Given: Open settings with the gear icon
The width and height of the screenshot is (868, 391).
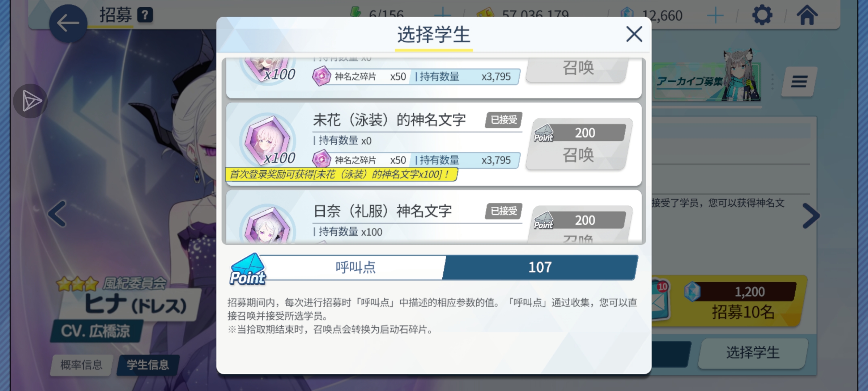Looking at the screenshot, I should pyautogui.click(x=762, y=15).
